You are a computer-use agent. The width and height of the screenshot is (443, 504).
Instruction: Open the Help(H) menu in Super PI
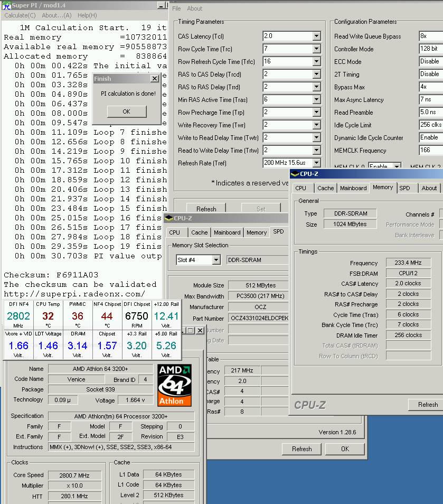pos(87,15)
